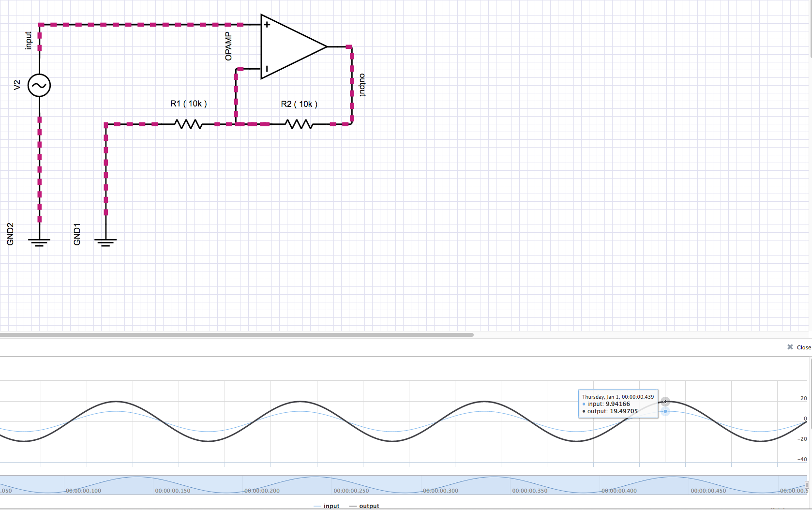Click the GND1 text label
The width and height of the screenshot is (812, 510).
[76, 234]
